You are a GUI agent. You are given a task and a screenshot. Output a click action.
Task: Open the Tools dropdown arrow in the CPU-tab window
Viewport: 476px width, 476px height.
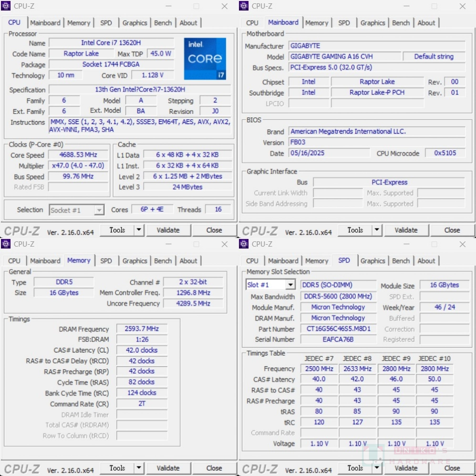[139, 230]
